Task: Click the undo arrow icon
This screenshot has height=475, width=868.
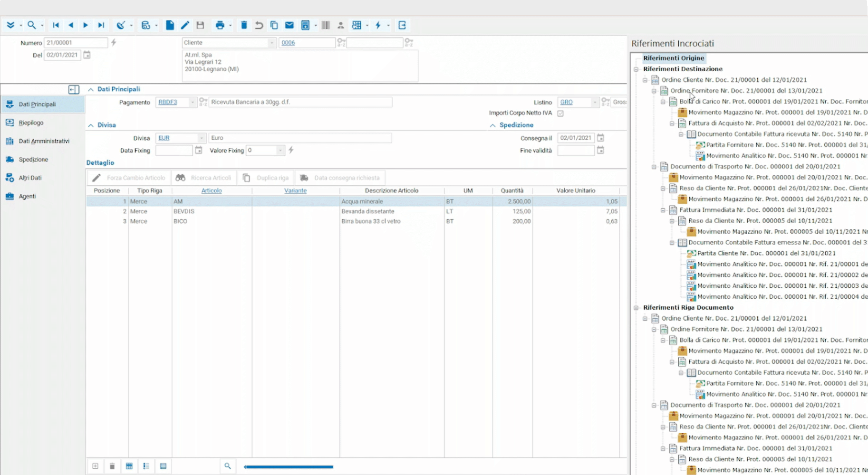Action: pyautogui.click(x=259, y=25)
